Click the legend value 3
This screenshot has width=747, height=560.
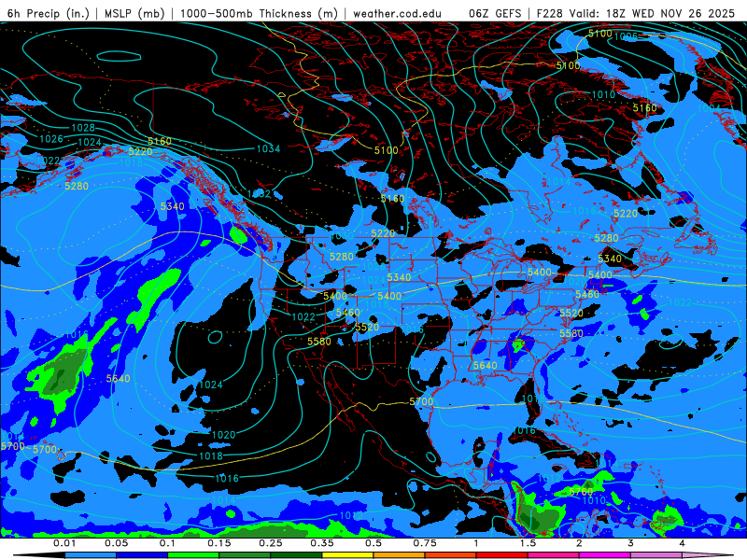[x=630, y=543]
